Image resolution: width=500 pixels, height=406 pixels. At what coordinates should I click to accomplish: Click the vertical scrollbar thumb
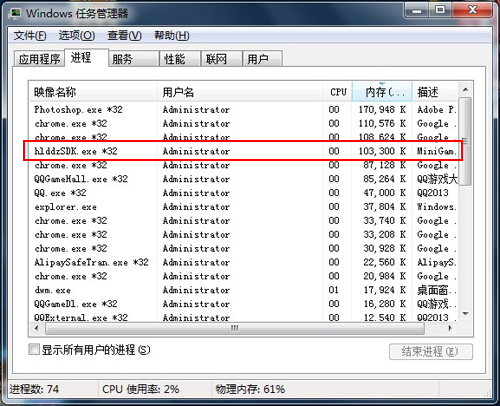click(x=465, y=141)
